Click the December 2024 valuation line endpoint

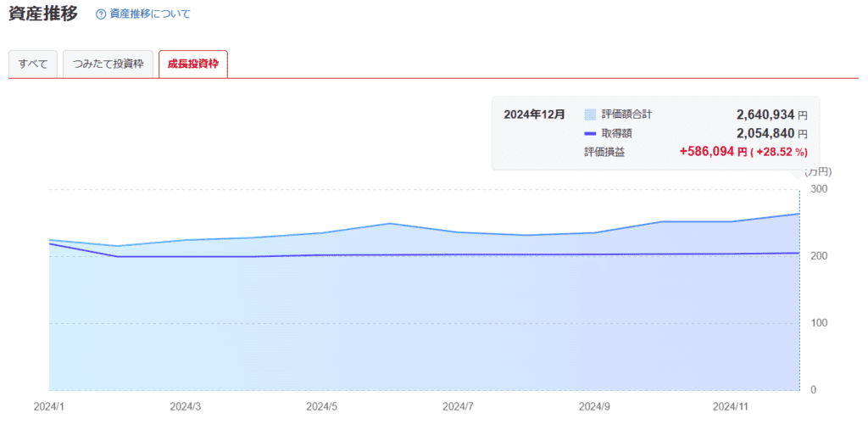coord(799,214)
